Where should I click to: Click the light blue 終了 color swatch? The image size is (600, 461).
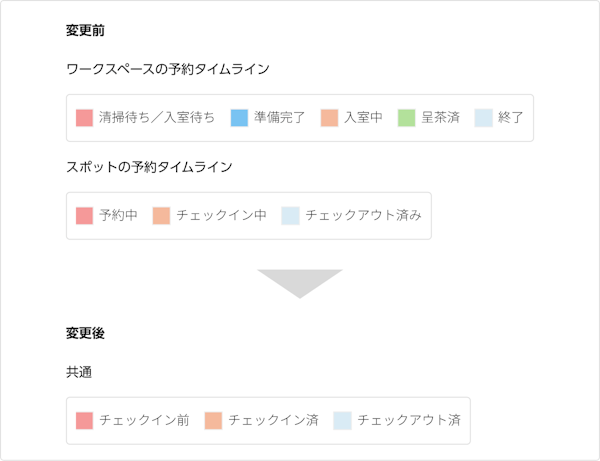click(483, 118)
